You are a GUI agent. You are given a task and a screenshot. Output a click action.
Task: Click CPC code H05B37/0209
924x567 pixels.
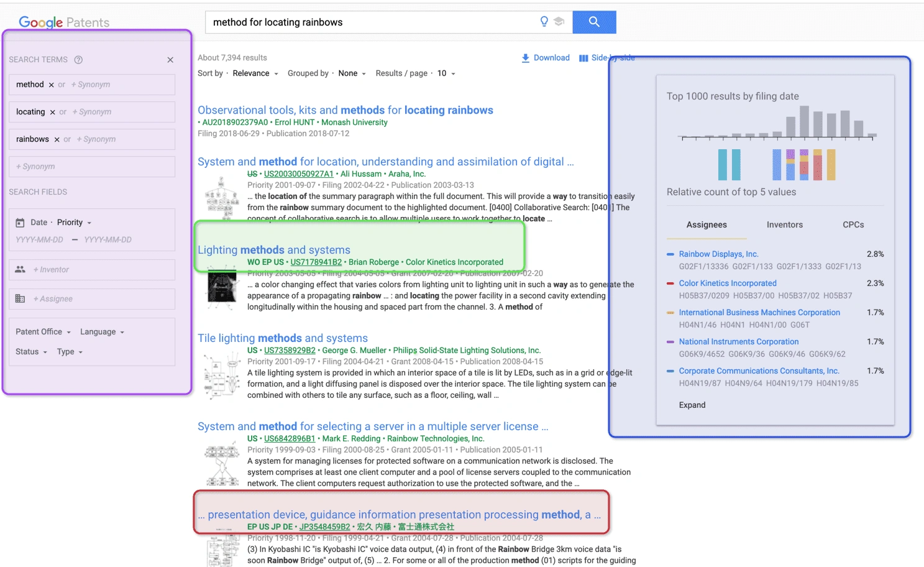(703, 296)
